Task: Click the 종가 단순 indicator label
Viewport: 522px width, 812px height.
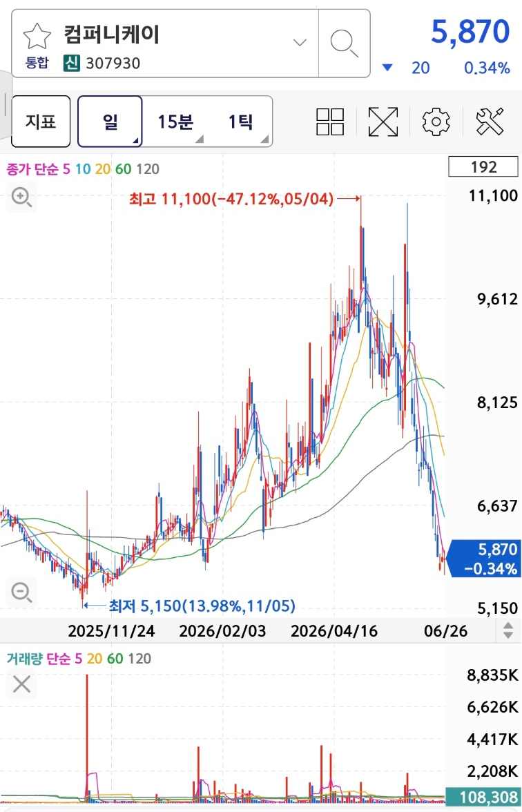Action: [x=32, y=168]
